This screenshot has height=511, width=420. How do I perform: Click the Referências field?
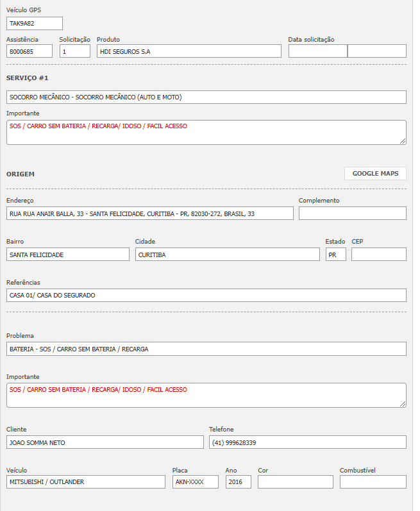206,295
